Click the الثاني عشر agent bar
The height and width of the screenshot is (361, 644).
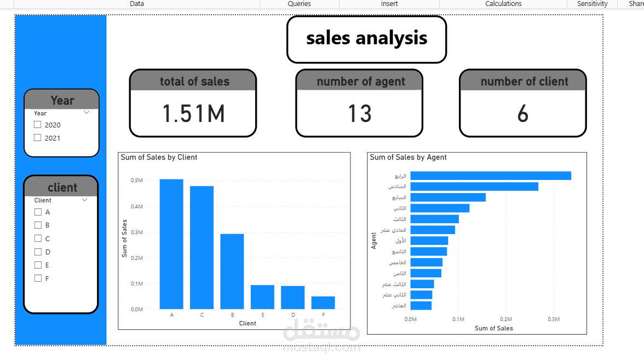[422, 295]
